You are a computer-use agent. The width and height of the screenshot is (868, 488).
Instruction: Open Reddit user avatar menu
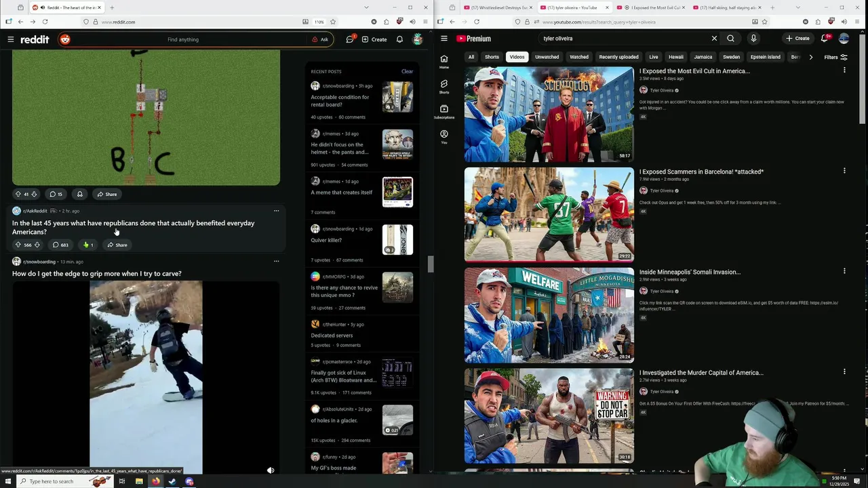coord(418,39)
